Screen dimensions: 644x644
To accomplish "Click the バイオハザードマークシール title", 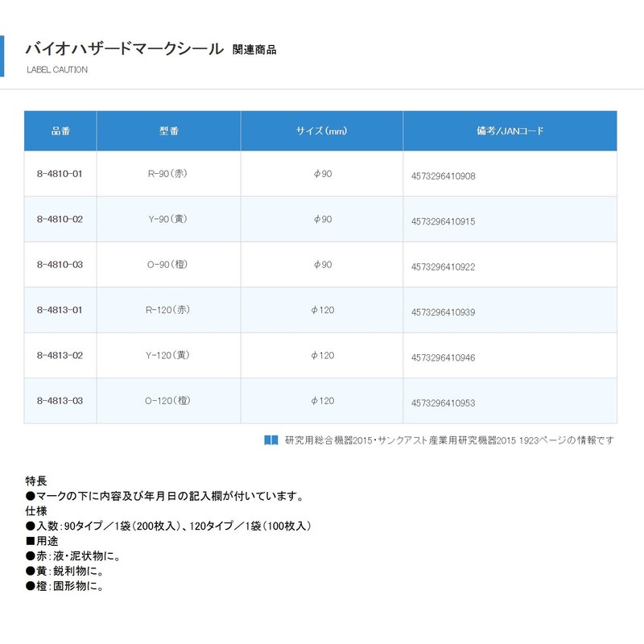I will [x=125, y=48].
